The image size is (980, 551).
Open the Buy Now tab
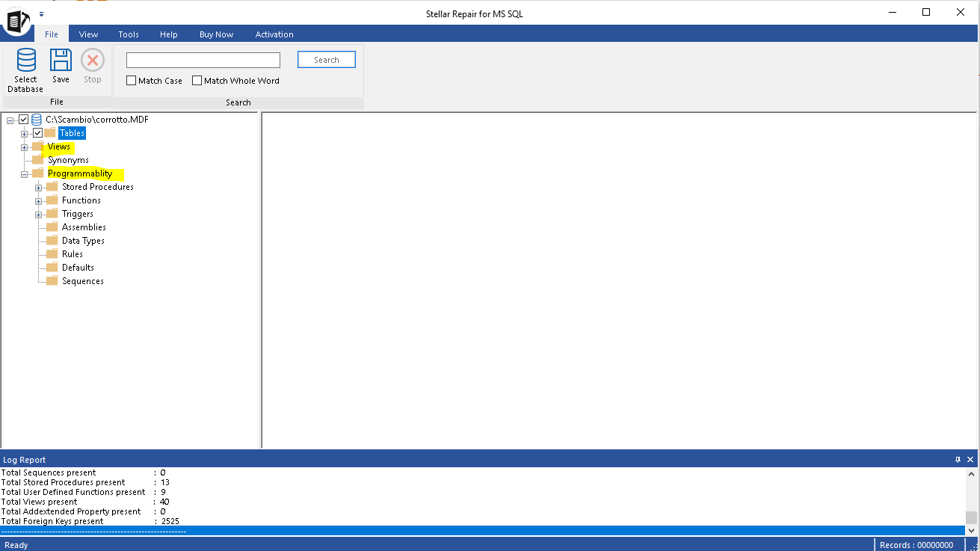pos(217,34)
